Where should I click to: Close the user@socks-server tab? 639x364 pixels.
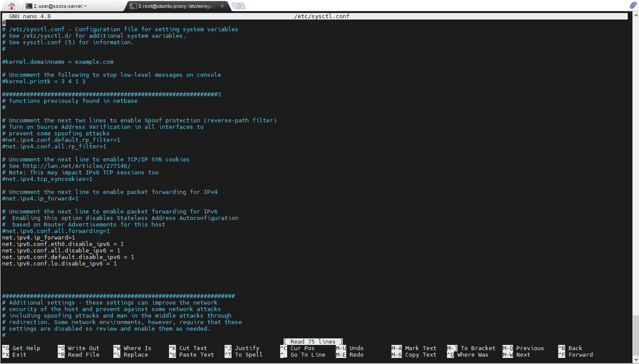coord(118,6)
